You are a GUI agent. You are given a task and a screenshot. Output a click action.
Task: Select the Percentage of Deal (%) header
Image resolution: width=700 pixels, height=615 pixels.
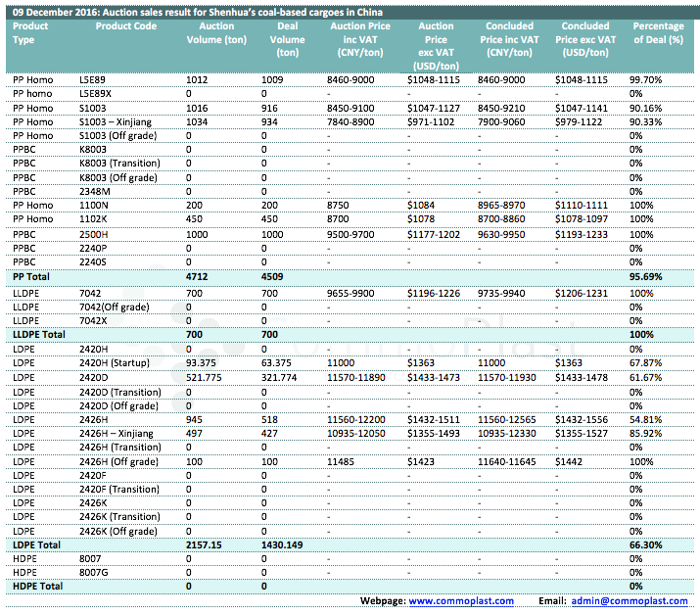658,32
